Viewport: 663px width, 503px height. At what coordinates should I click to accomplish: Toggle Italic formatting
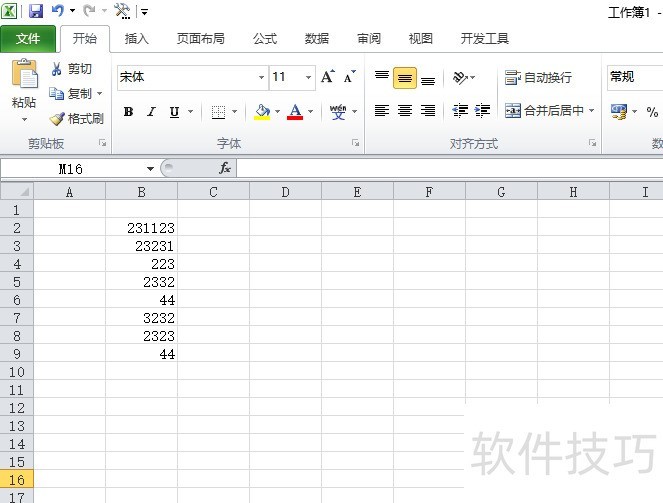[151, 112]
